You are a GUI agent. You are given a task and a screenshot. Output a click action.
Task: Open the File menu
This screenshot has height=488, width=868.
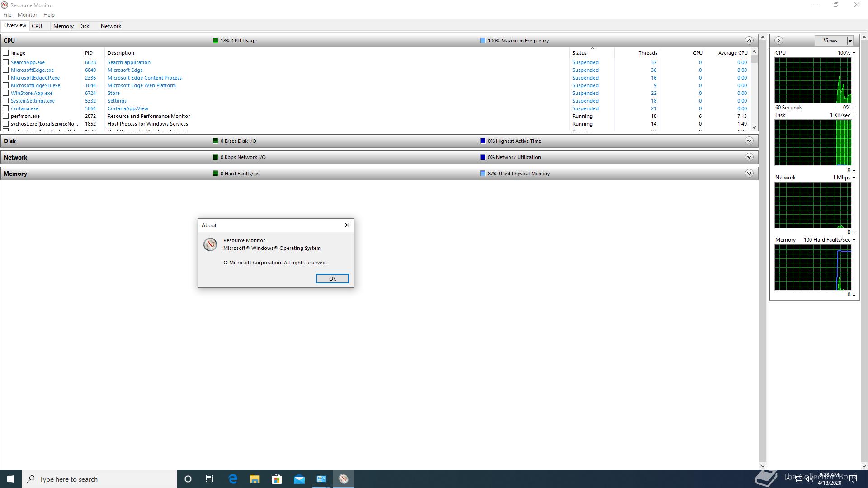tap(7, 15)
